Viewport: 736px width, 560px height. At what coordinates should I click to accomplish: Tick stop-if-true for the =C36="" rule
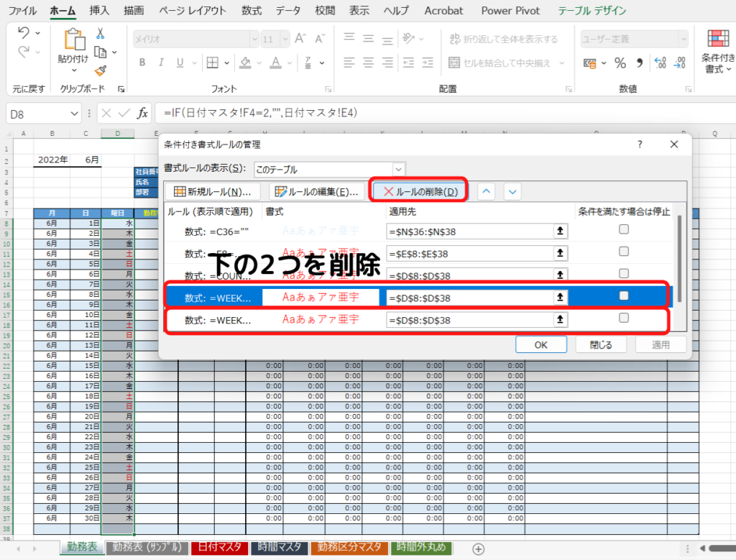(624, 229)
